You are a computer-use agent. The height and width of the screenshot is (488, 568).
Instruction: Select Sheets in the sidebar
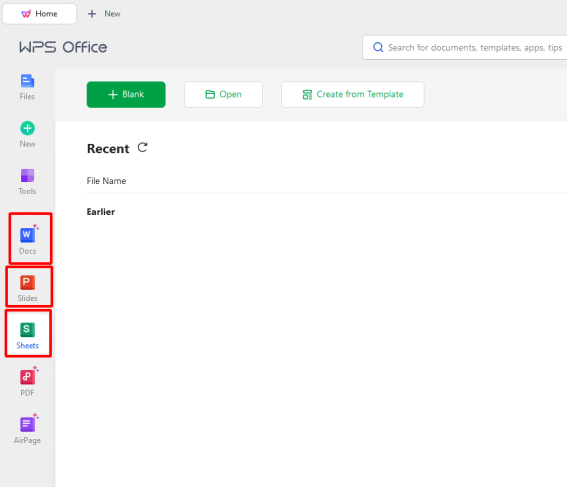pos(27,335)
